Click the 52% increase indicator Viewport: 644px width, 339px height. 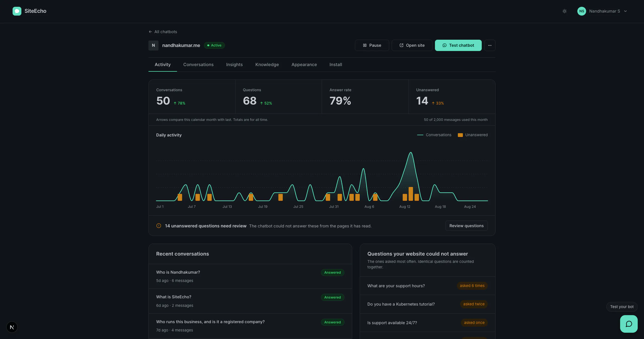coord(266,103)
